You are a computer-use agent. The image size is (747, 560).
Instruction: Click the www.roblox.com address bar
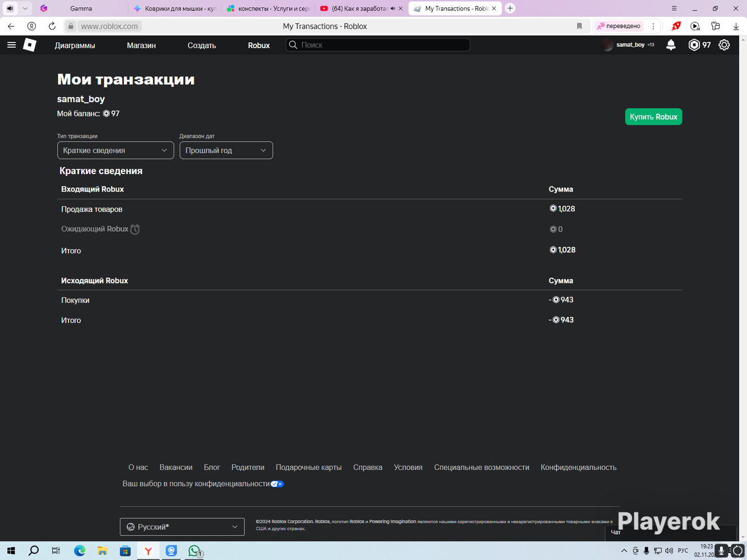pos(109,26)
